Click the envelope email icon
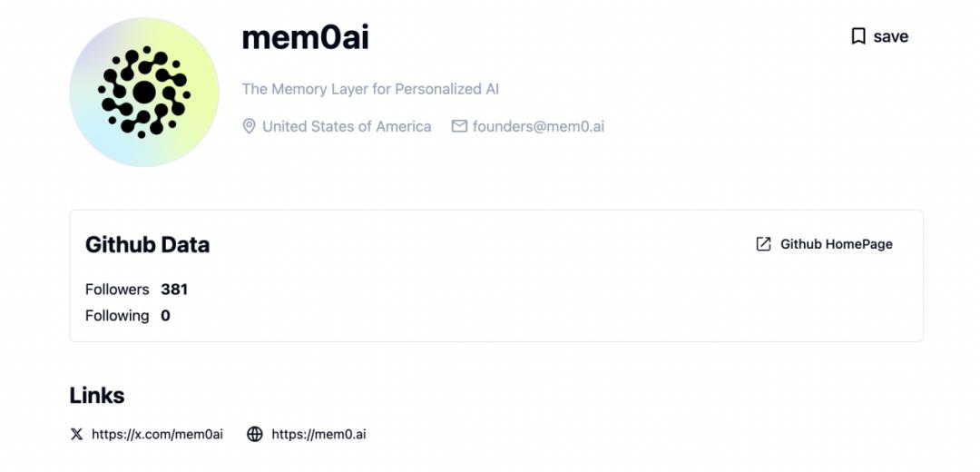This screenshot has width=980, height=472. tap(459, 126)
